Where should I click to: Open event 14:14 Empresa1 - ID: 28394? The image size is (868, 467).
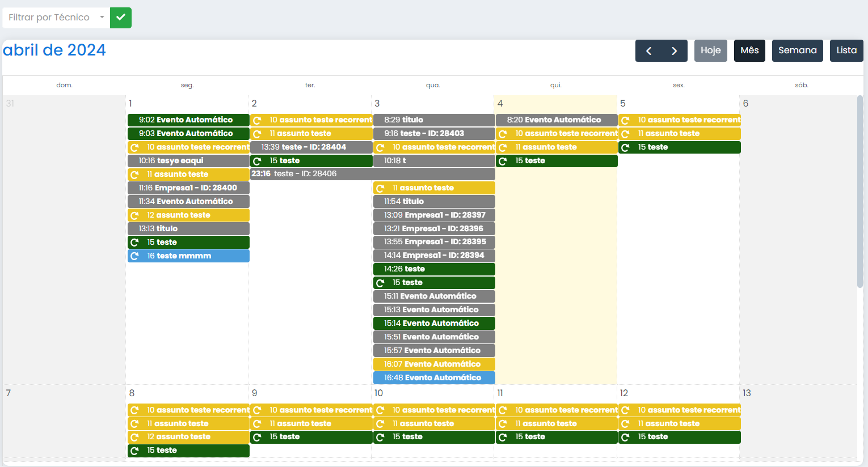(434, 256)
